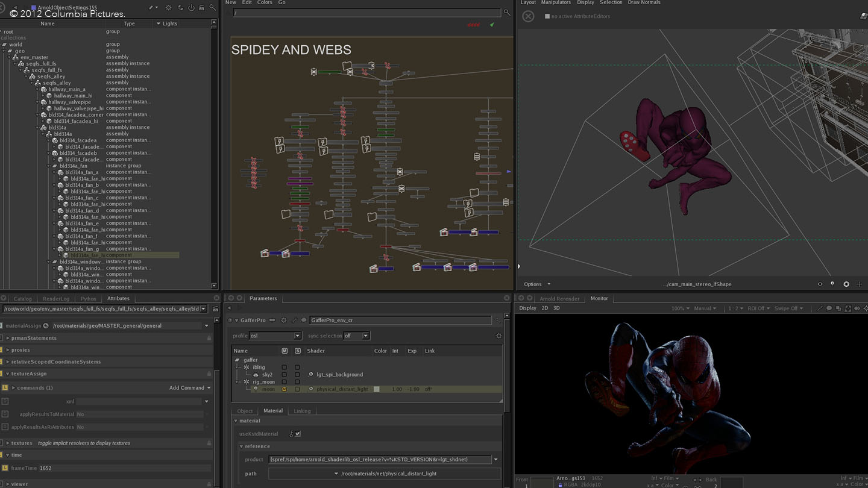Click the sky2 light icon in gaffer list

(x=256, y=374)
